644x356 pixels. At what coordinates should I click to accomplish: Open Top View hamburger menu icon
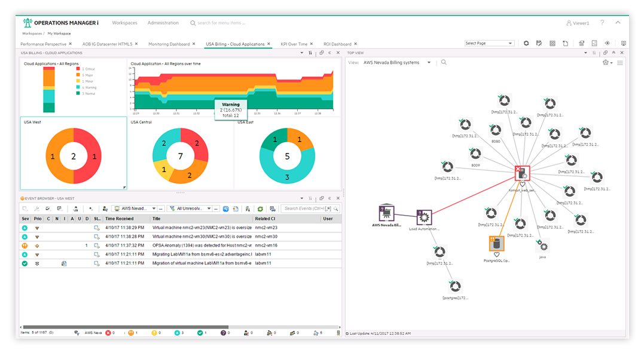pyautogui.click(x=620, y=63)
